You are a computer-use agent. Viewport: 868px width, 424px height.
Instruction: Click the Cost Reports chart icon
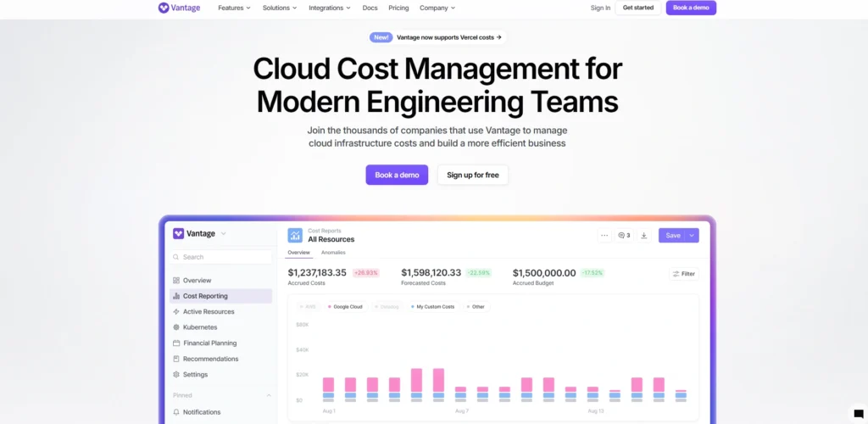[x=295, y=235]
